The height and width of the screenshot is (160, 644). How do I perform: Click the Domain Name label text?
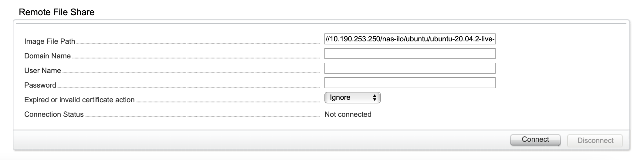[48, 56]
